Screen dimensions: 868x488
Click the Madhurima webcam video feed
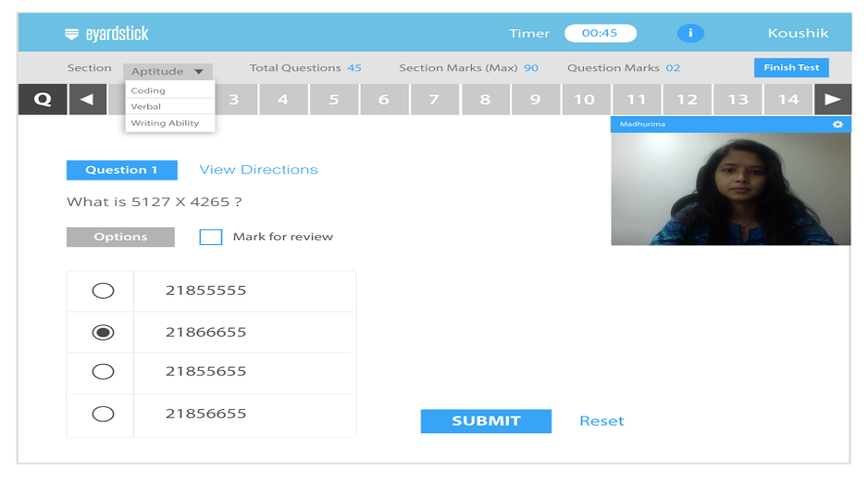pyautogui.click(x=730, y=188)
